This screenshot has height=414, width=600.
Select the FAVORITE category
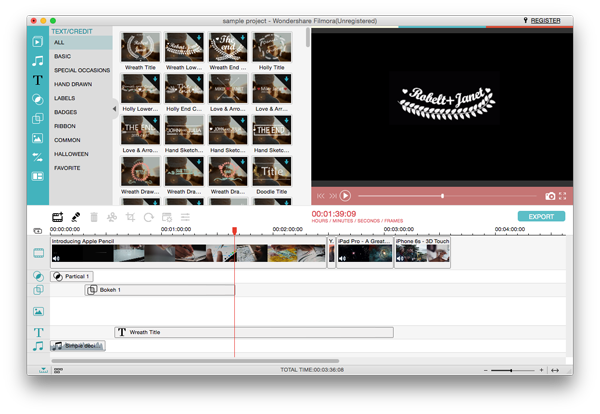point(81,168)
